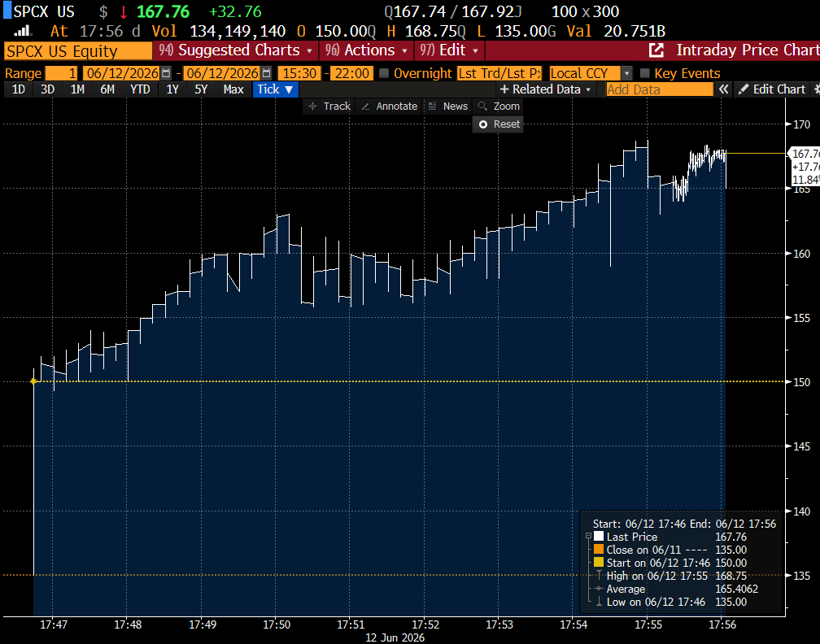Open chart settings gear at toolbar edge
820x644 pixels.
click(816, 89)
